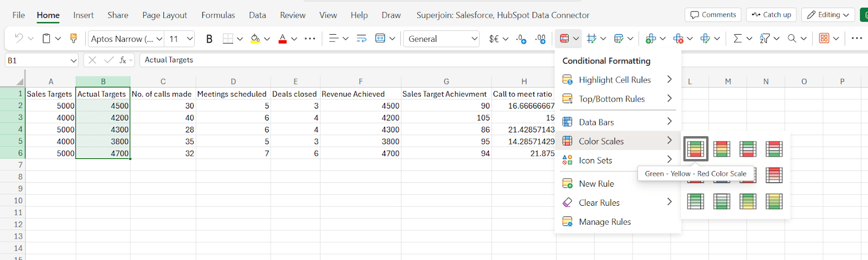Click Conditional Formatting toolbar icon
This screenshot has height=260, width=868.
564,39
